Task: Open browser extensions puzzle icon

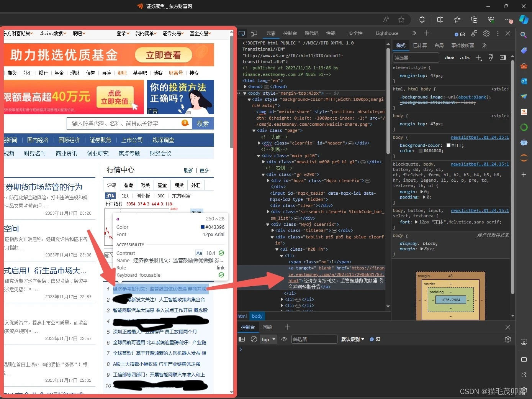Action: pyautogui.click(x=422, y=20)
